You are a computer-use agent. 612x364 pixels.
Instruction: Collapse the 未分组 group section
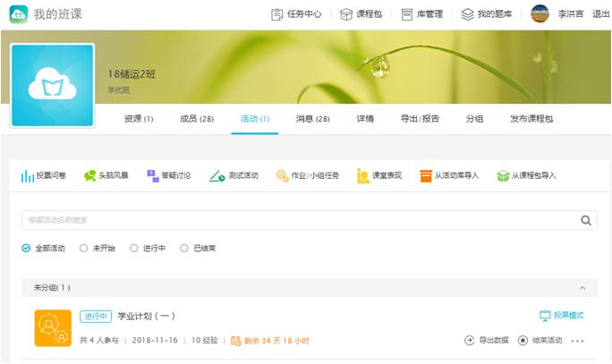pyautogui.click(x=582, y=288)
